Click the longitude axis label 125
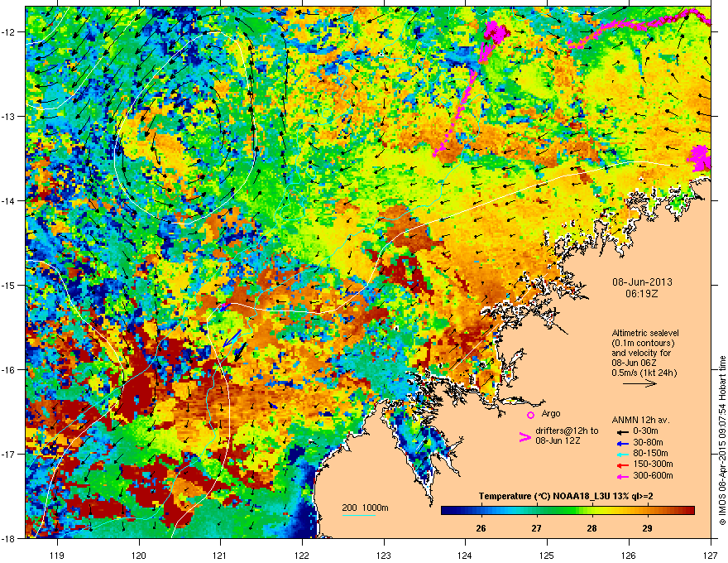 tap(547, 555)
